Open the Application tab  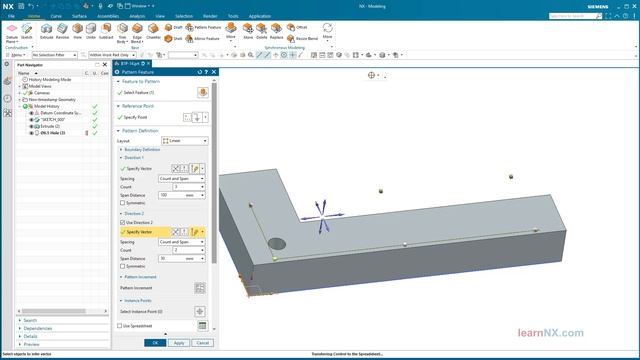[x=260, y=16]
